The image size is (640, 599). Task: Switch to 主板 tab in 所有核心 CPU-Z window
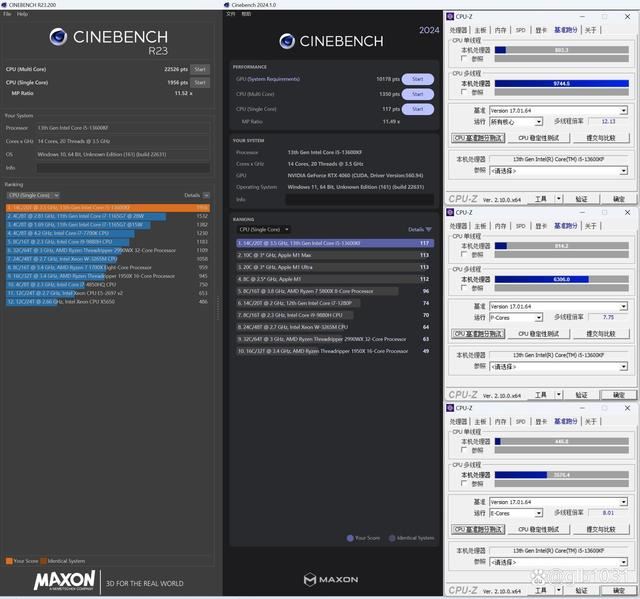pyautogui.click(x=480, y=30)
